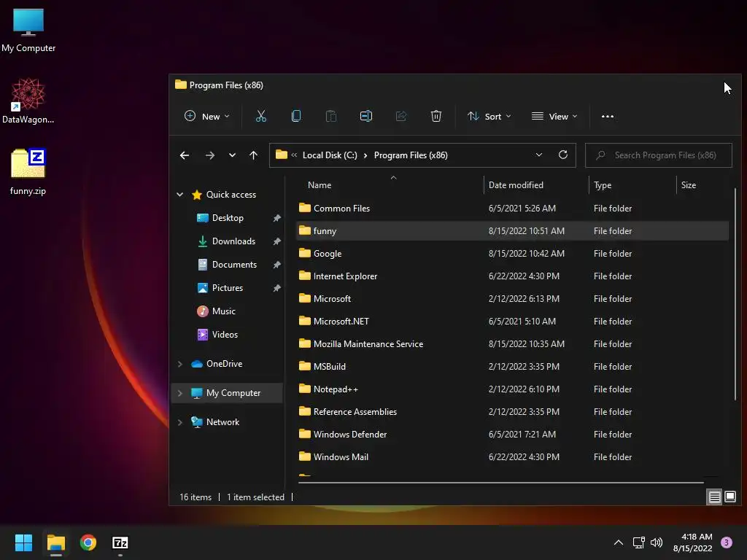Show hidden system tray icons

(x=619, y=542)
